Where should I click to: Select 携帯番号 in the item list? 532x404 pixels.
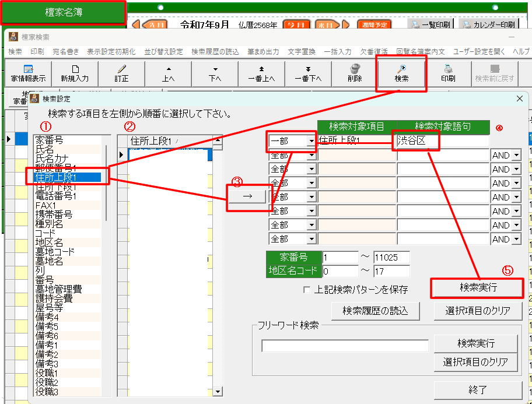pos(68,215)
